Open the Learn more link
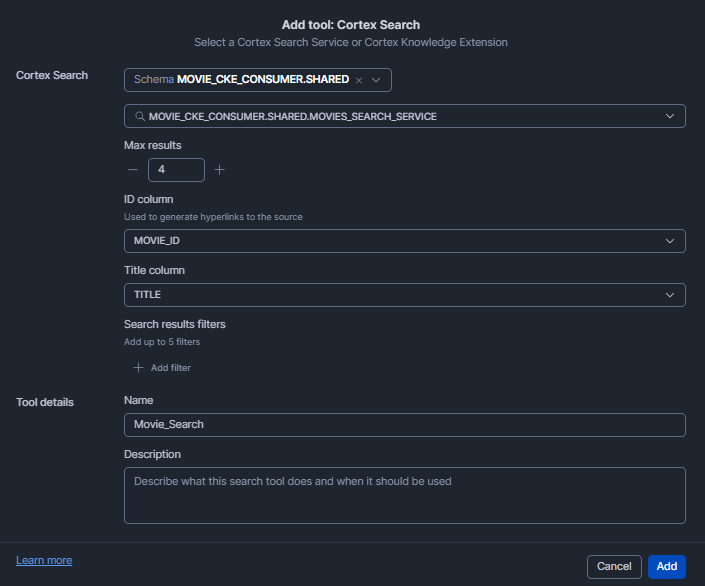Image resolution: width=705 pixels, height=586 pixels. [44, 560]
